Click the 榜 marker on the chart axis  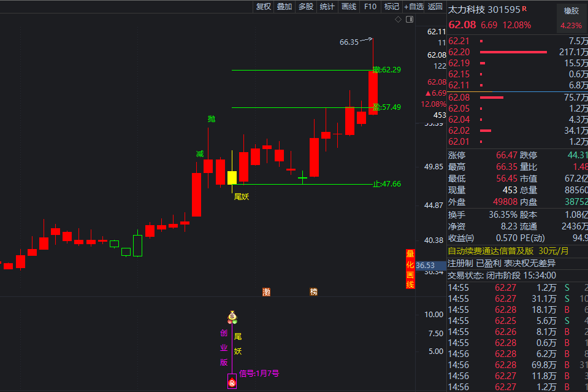(314, 291)
